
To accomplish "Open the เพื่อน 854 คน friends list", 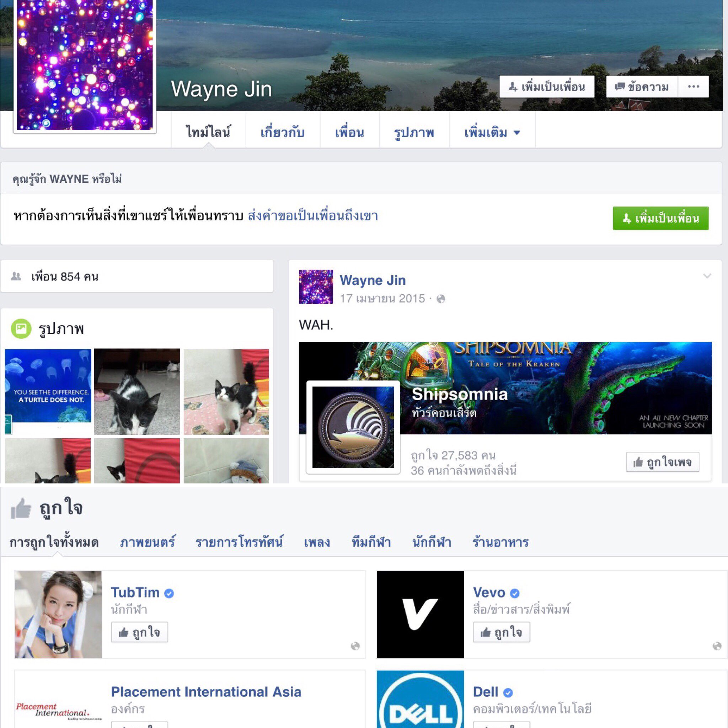I will pos(65,277).
